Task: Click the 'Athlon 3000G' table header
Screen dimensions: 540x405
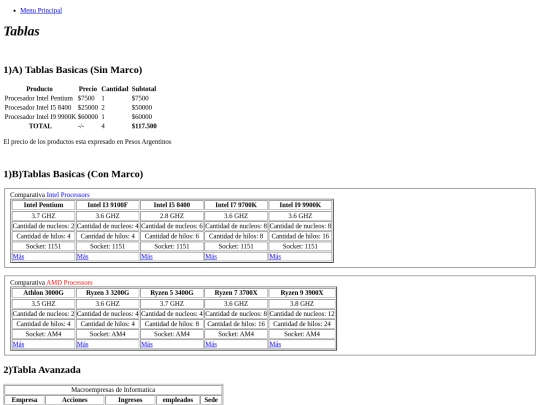Action: 43,293
